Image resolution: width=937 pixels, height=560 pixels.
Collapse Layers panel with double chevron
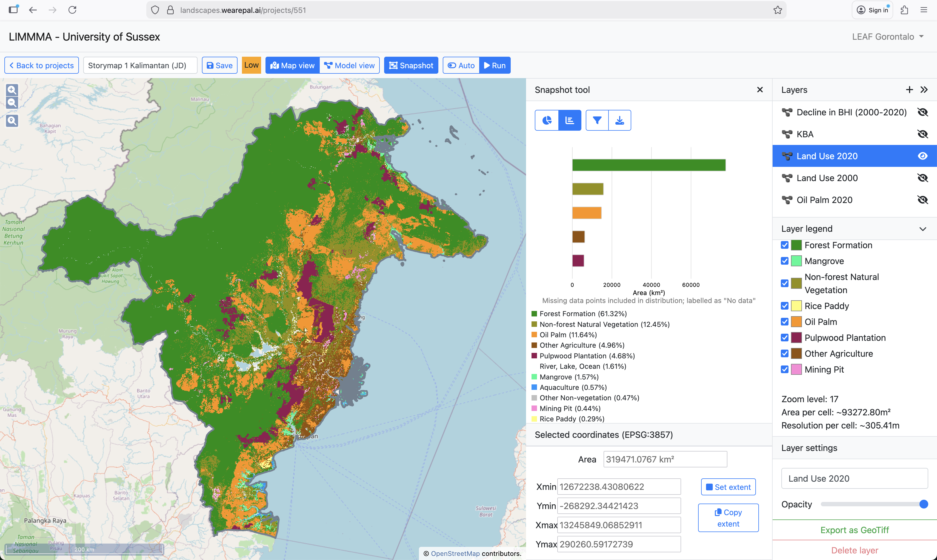(x=924, y=90)
